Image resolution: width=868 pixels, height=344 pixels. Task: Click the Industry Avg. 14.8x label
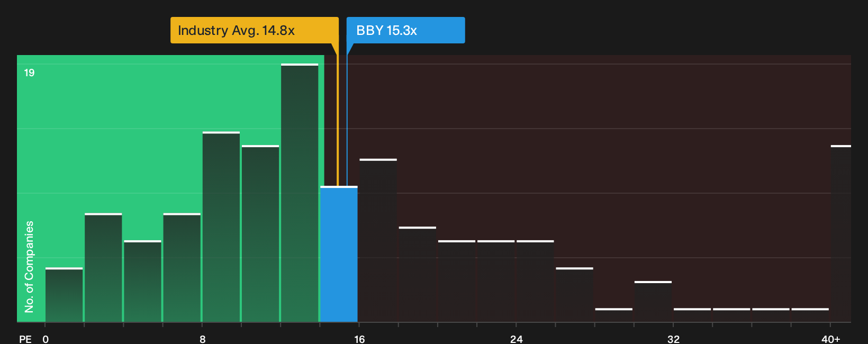point(254,30)
